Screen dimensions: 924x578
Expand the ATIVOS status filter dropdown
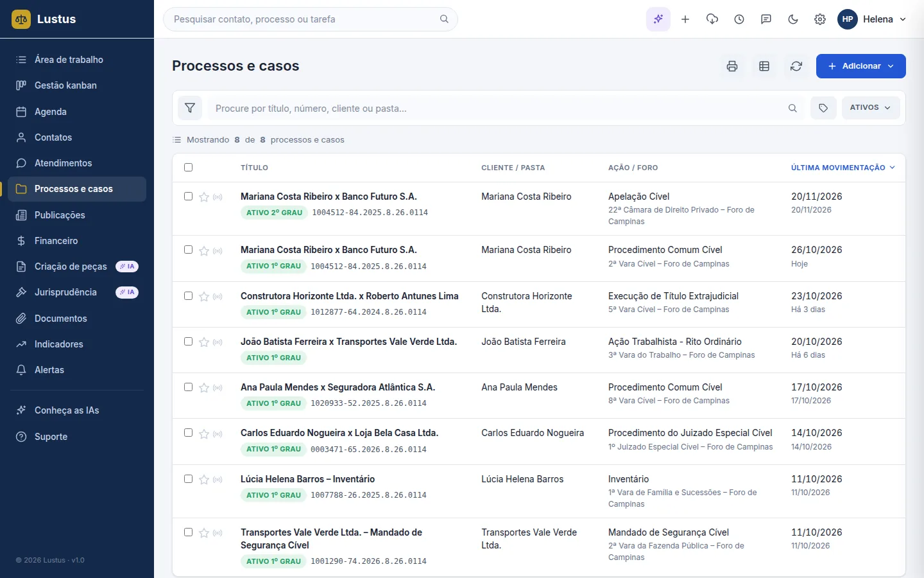(x=870, y=108)
